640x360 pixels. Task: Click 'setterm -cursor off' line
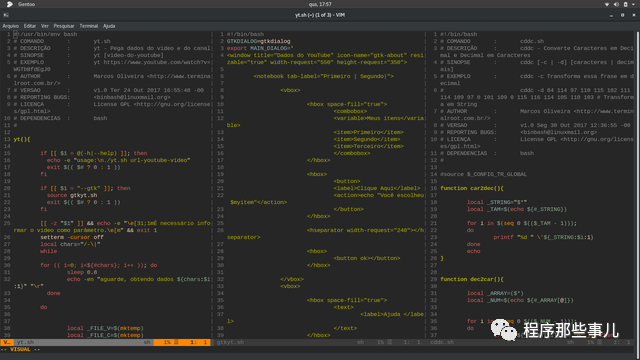72,237
